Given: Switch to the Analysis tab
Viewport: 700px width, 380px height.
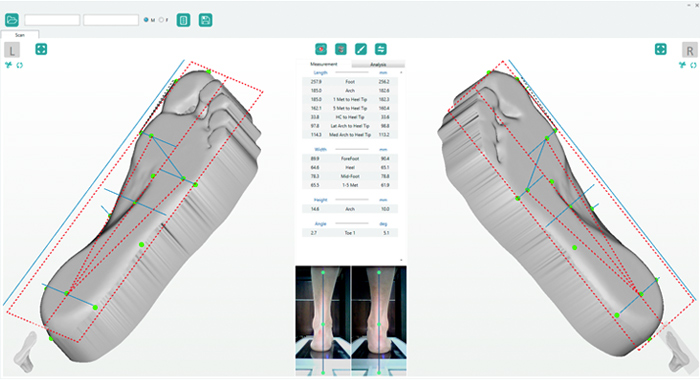Looking at the screenshot, I should coord(378,64).
